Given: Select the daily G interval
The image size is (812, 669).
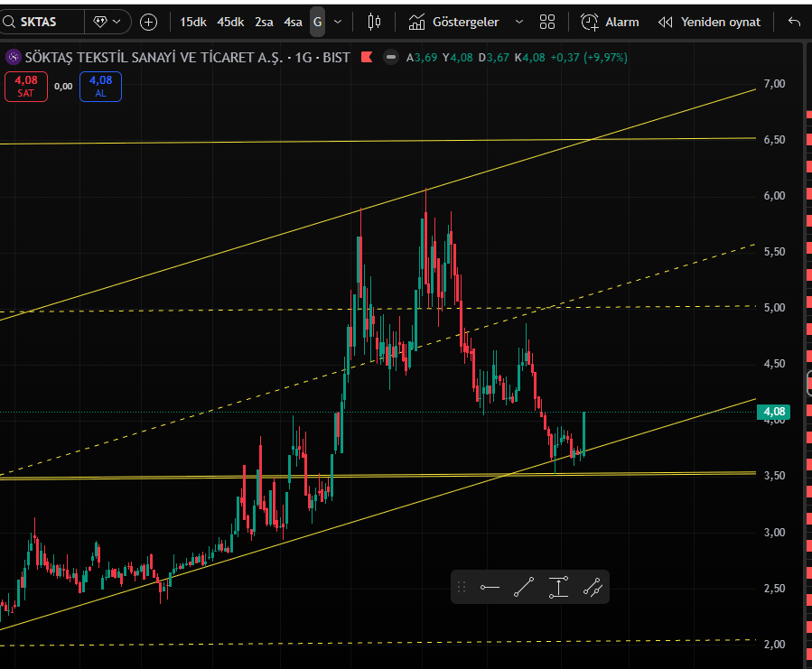Looking at the screenshot, I should tap(317, 22).
